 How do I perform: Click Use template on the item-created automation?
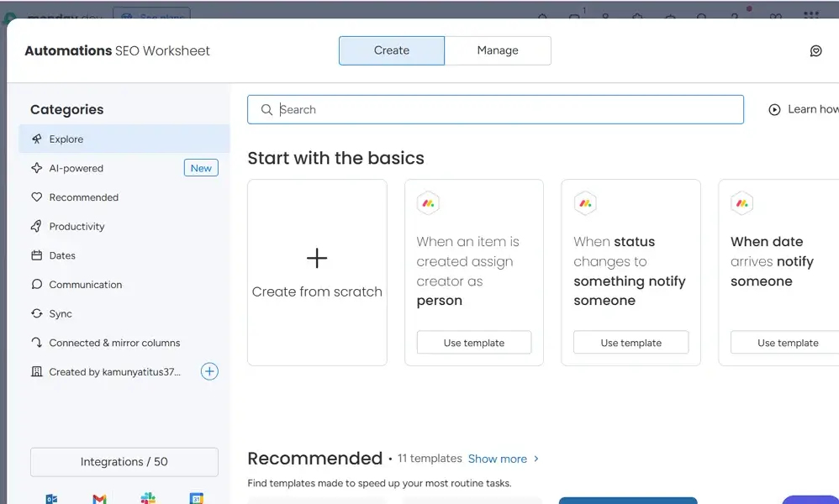[x=473, y=343]
